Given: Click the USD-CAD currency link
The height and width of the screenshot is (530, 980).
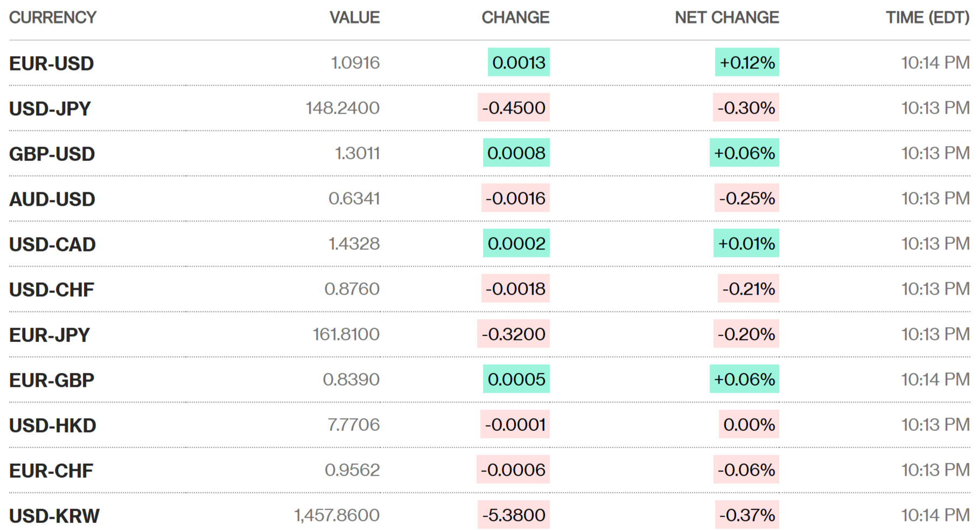Looking at the screenshot, I should tap(52, 245).
